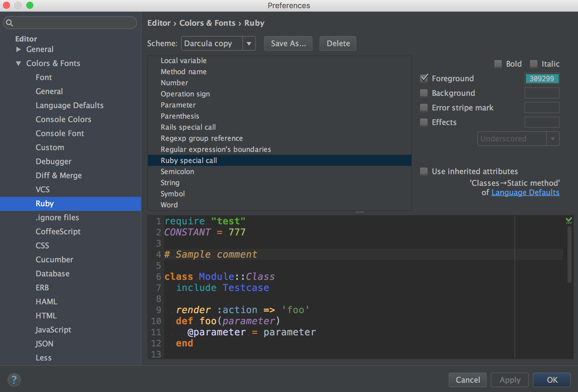Toggle Use inherited attributes checkbox

click(424, 171)
